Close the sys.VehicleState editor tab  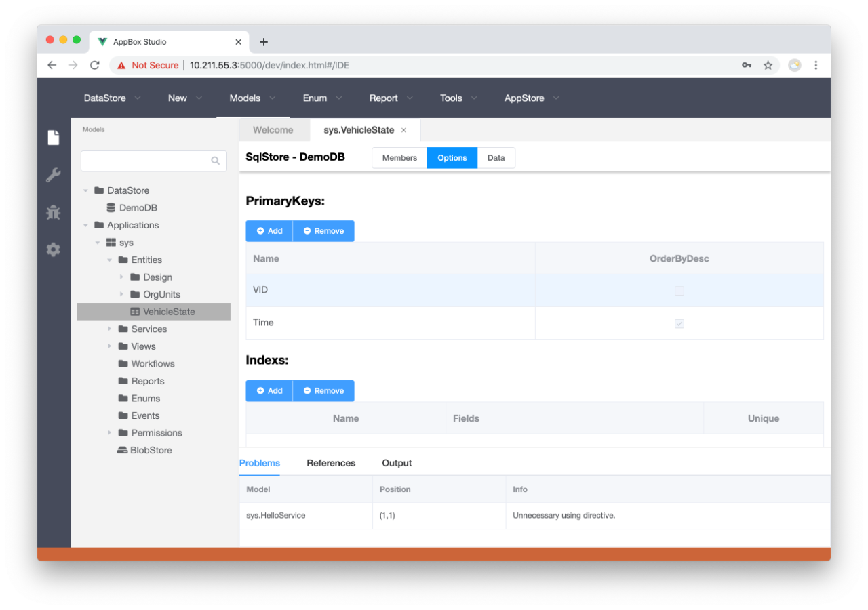[x=403, y=130]
